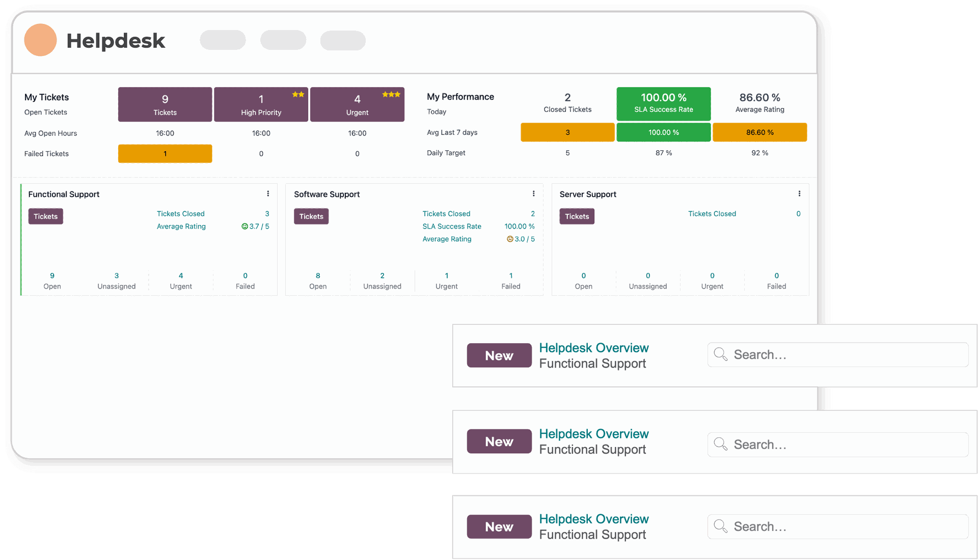
Task: Click the orange Average Rating progress bar
Action: pos(759,132)
